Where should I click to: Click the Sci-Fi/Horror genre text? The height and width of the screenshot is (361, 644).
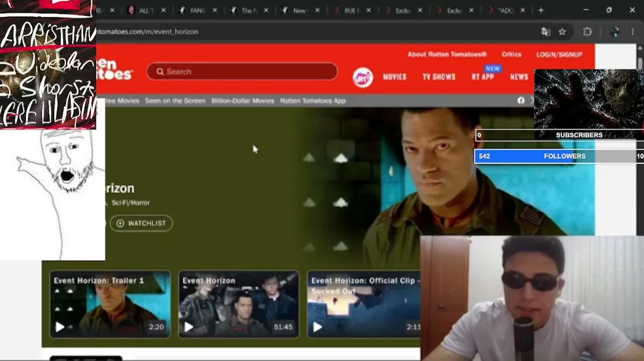pos(130,203)
